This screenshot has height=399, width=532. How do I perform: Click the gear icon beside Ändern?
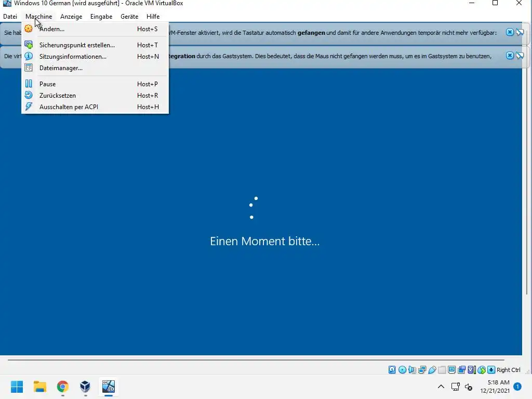click(29, 29)
